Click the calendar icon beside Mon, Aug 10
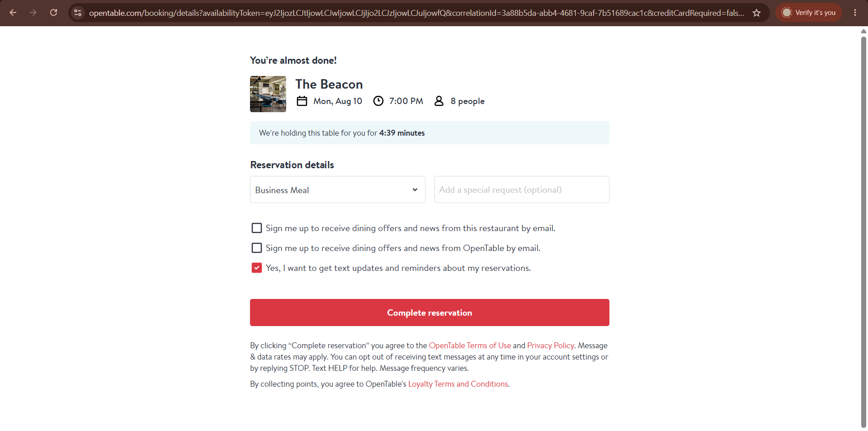 [x=302, y=101]
